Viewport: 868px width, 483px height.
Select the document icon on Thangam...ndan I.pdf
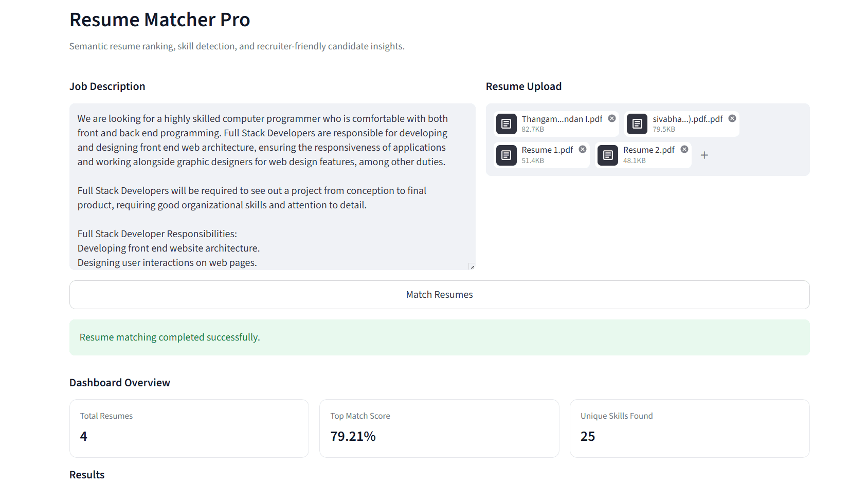(x=506, y=124)
